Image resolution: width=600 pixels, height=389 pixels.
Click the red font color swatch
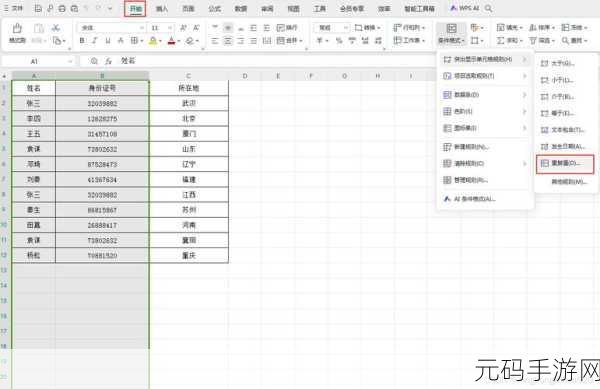(171, 41)
